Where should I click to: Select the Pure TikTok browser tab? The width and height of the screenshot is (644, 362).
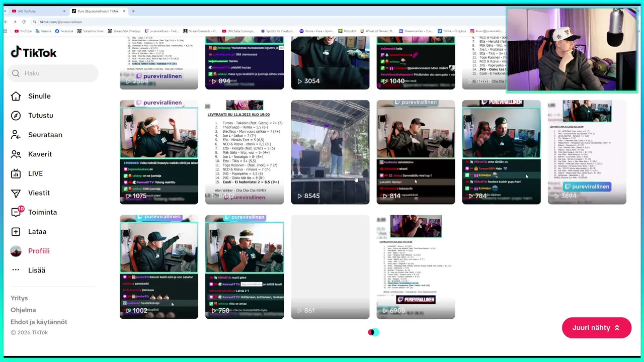(99, 11)
